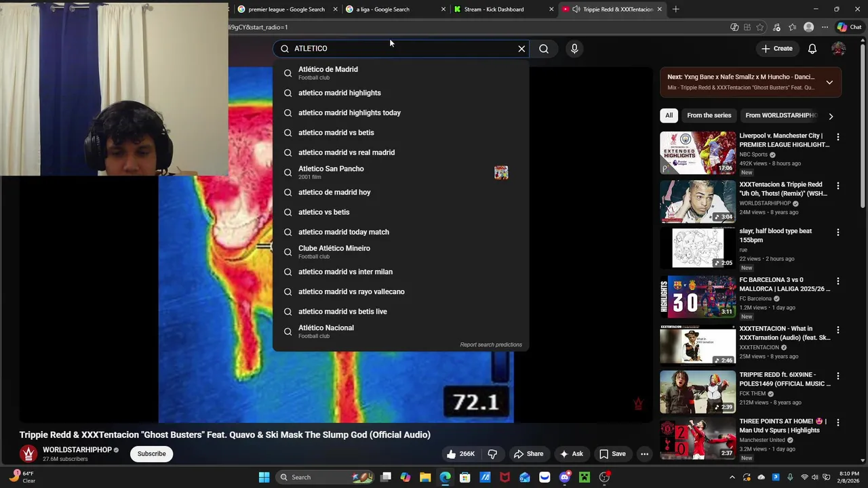Open the browser profile icon
This screenshot has height=488, width=868.
[808, 27]
